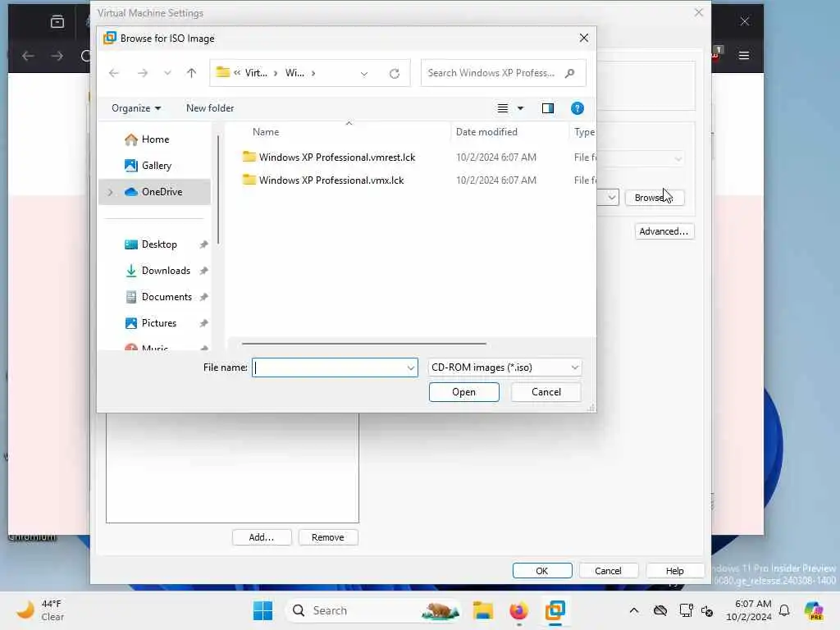
Task: Click the horizontal scrollbar in the file list
Action: pos(363,344)
